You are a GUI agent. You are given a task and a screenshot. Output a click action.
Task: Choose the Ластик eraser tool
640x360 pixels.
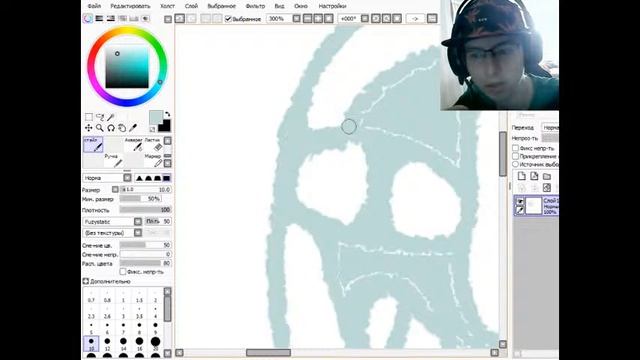(x=153, y=144)
